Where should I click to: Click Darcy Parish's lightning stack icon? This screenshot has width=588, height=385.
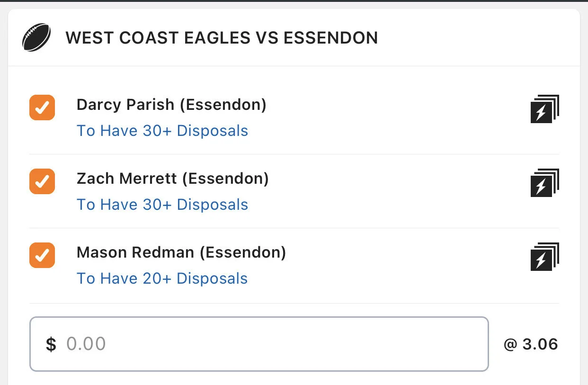544,109
